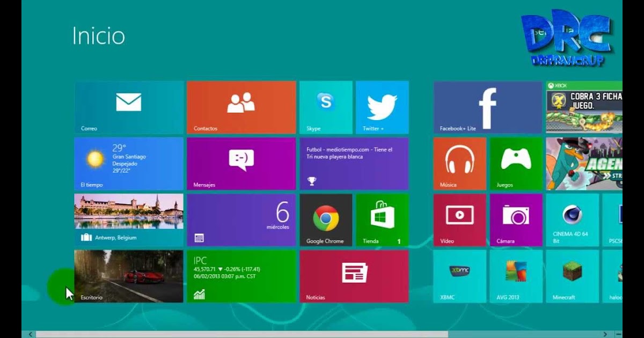Image resolution: width=644 pixels, height=338 pixels.
Task: Launch the Skype tile
Action: [326, 107]
